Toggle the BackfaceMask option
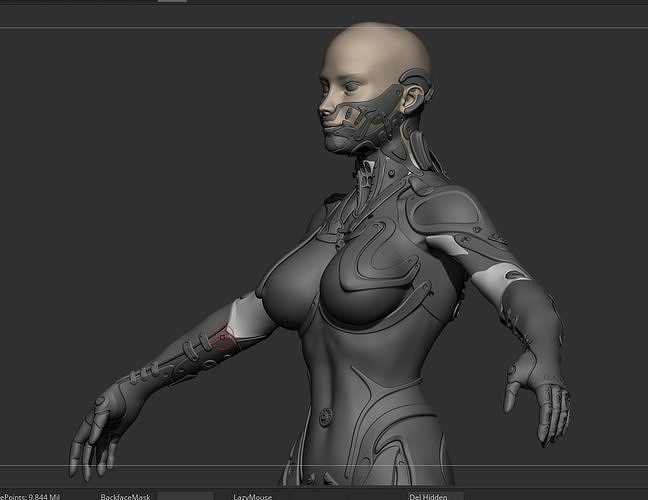Image resolution: width=648 pixels, height=500 pixels. (x=125, y=496)
